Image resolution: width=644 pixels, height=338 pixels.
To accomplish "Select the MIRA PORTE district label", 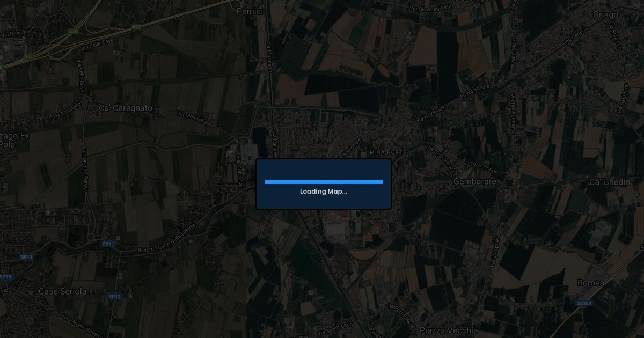I will point(388,153).
